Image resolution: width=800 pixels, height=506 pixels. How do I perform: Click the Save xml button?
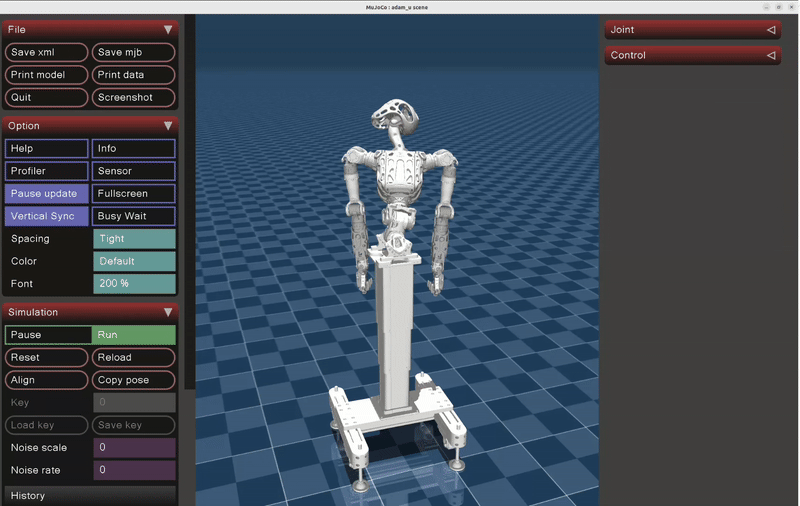[x=47, y=52]
